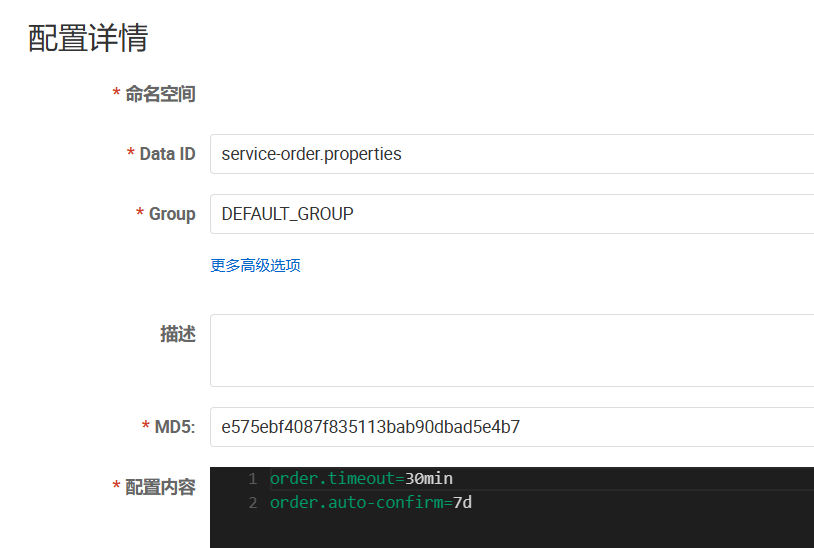Click the Group label
The width and height of the screenshot is (814, 548).
(x=172, y=214)
